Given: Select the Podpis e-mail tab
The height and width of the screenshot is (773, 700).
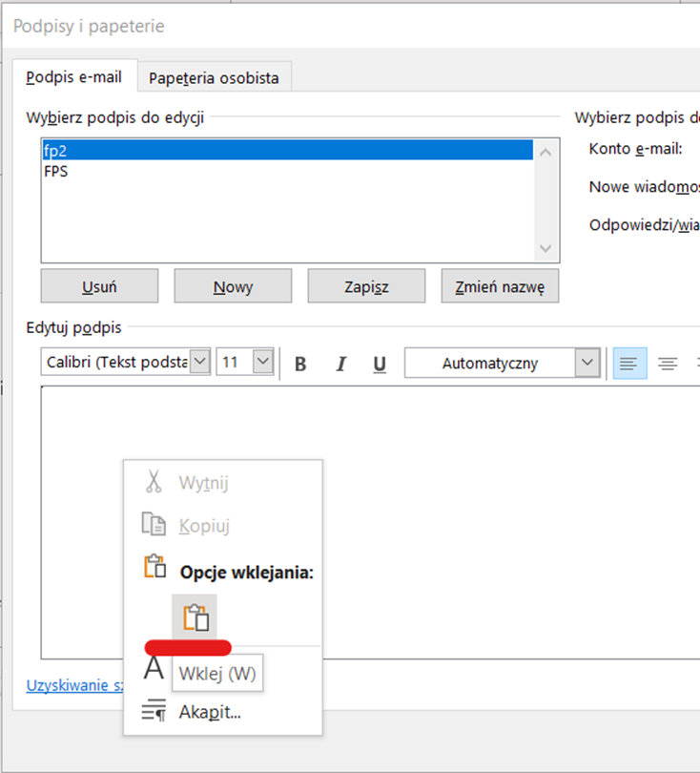Looking at the screenshot, I should 74,76.
